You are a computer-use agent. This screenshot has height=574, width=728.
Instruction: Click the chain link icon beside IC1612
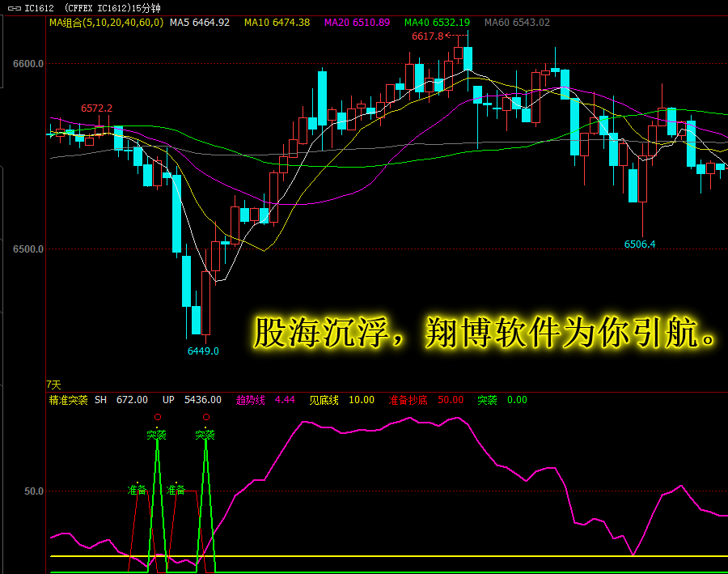click(x=15, y=8)
